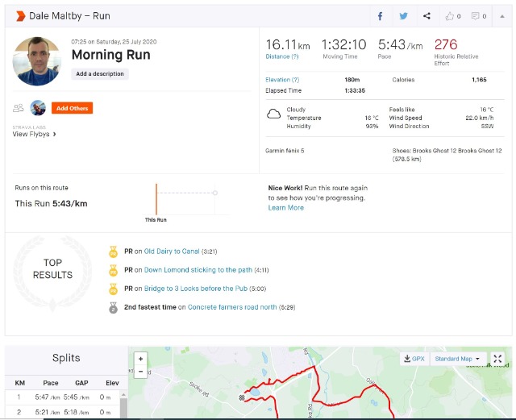Viewport: 516px width, 420px height.
Task: Download the GPX file
Action: (x=413, y=359)
